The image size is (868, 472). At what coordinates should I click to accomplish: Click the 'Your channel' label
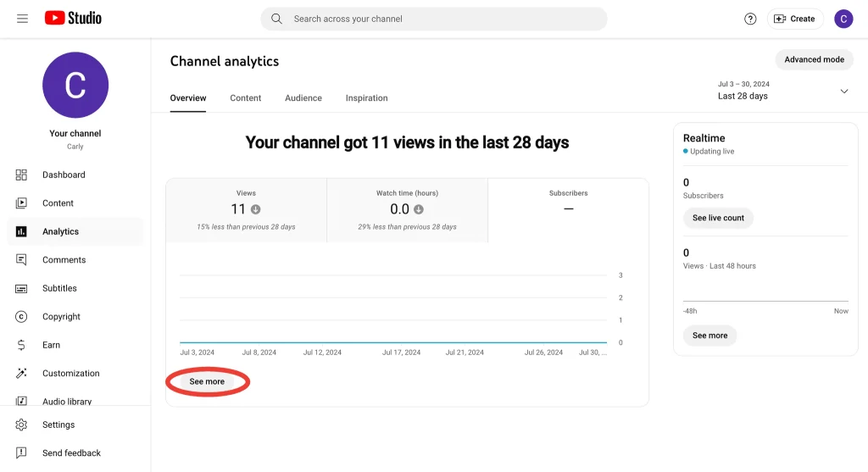(75, 133)
